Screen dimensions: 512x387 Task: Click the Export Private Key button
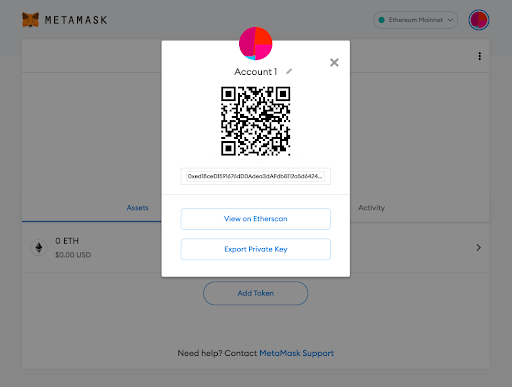[x=256, y=249]
